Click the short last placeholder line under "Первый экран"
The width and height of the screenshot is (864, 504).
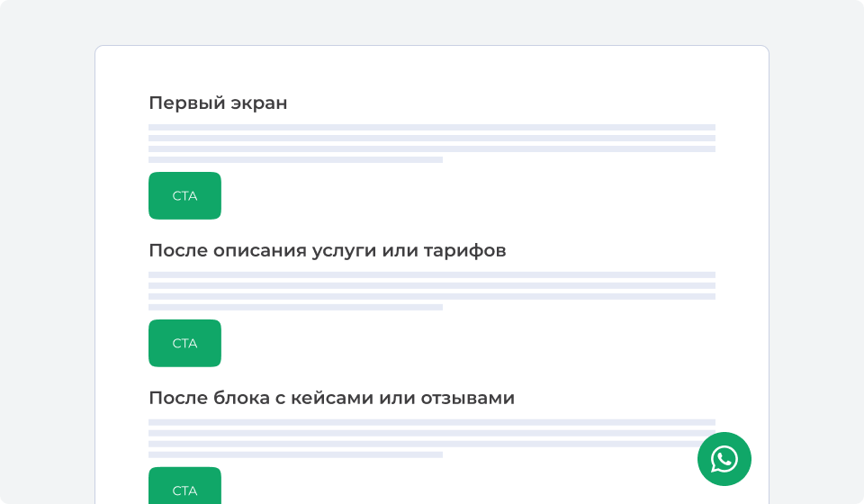point(295,159)
